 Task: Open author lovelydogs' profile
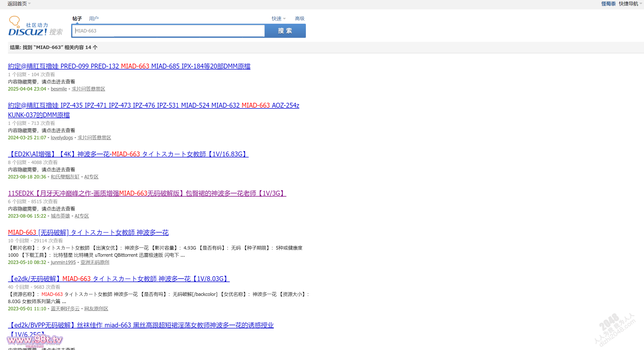click(x=62, y=137)
